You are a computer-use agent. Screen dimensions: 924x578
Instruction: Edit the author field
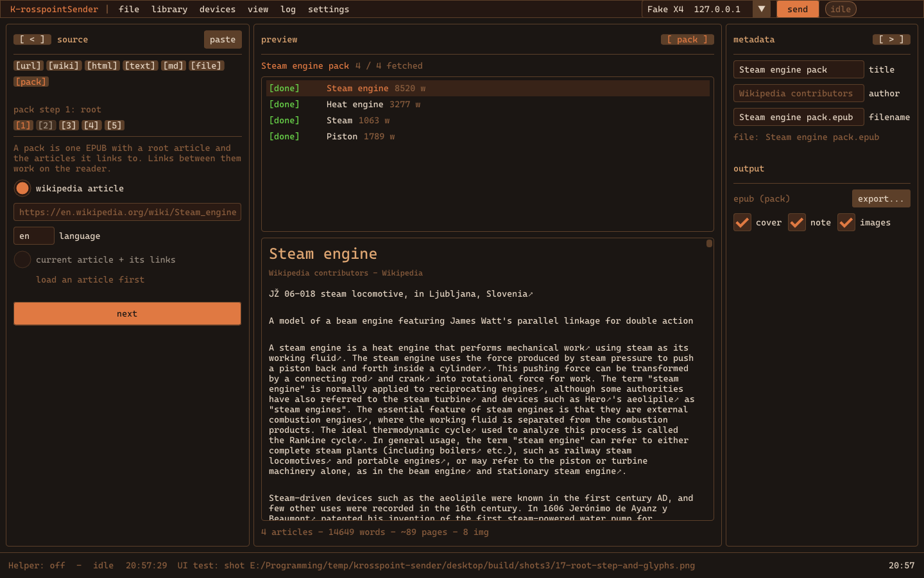point(798,93)
